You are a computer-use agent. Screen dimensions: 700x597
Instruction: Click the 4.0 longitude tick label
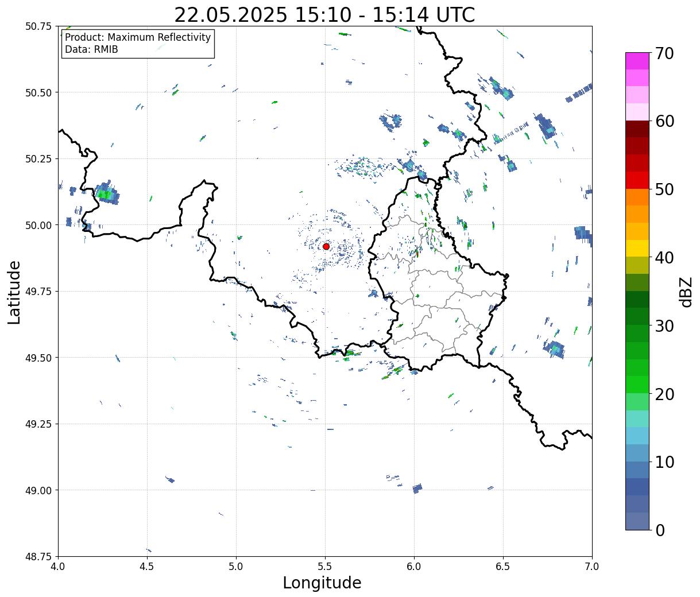pos(58,567)
